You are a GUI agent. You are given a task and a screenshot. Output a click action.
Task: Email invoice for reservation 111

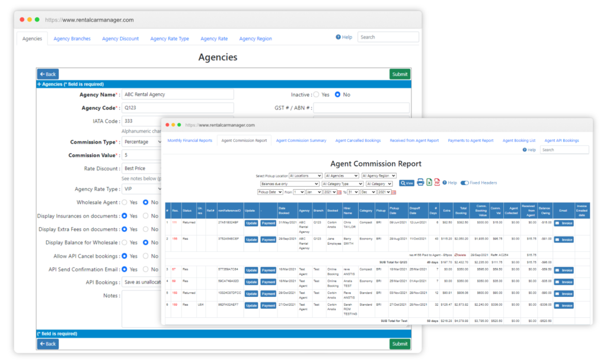pos(564,223)
